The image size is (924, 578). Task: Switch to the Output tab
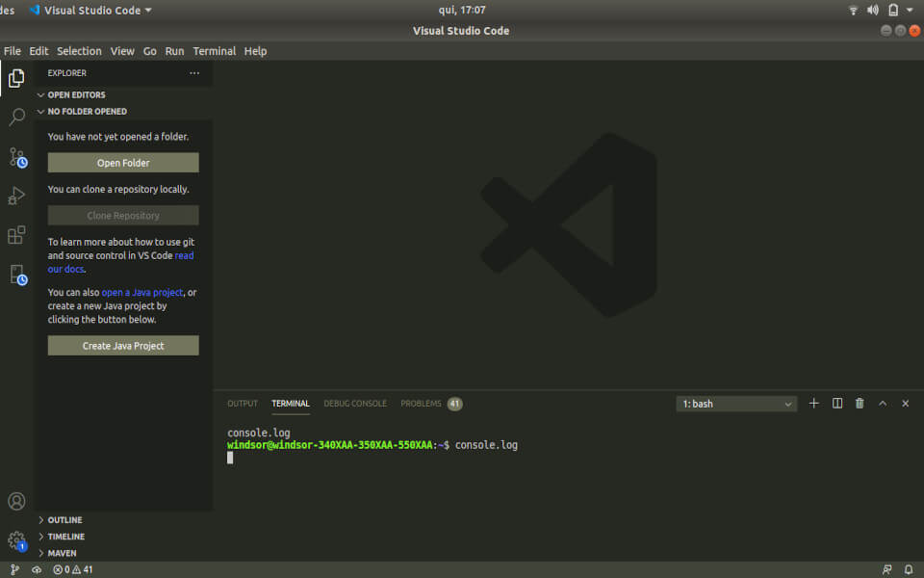coord(243,404)
